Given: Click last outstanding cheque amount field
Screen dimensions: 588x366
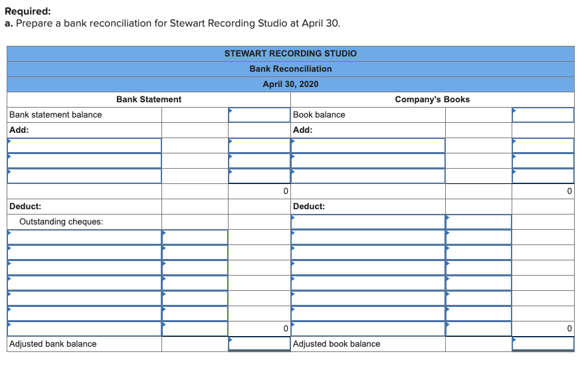Looking at the screenshot, I should tap(195, 329).
